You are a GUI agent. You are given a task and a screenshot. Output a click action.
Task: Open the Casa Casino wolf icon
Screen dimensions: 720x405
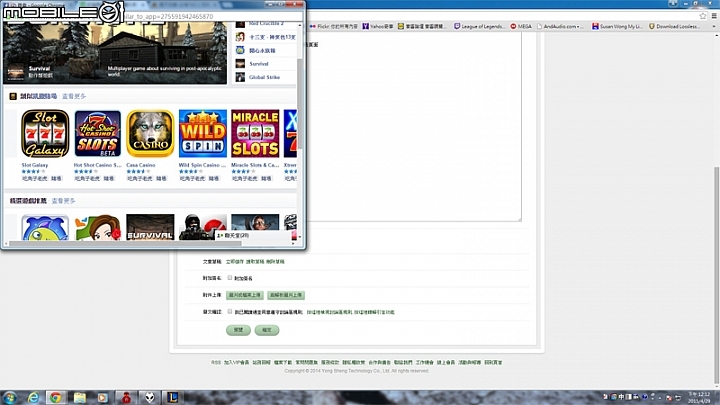[x=150, y=134]
